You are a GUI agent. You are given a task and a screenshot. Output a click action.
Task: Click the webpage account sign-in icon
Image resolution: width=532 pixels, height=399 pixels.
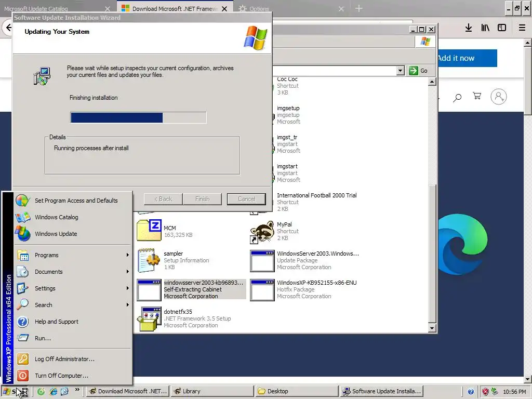pos(498,97)
